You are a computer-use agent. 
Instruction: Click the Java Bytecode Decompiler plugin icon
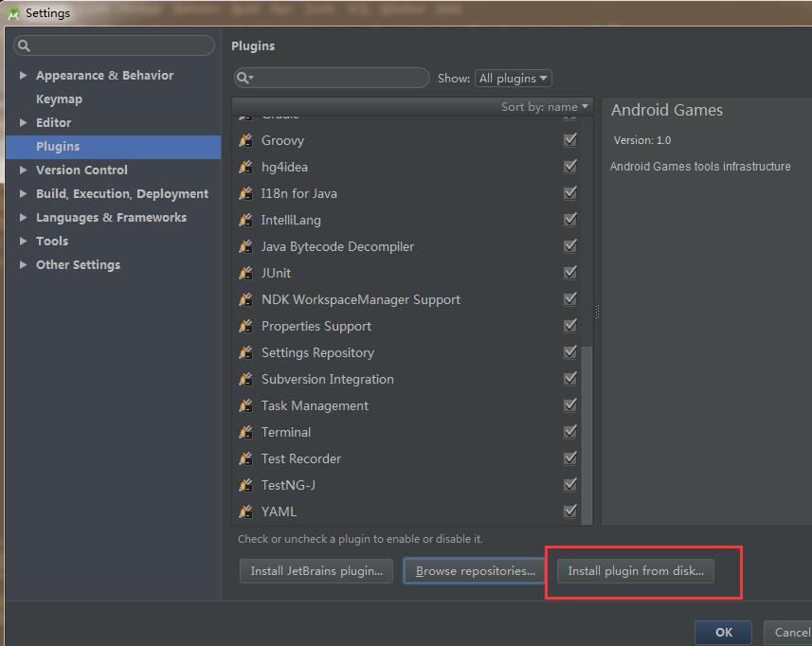pos(246,246)
